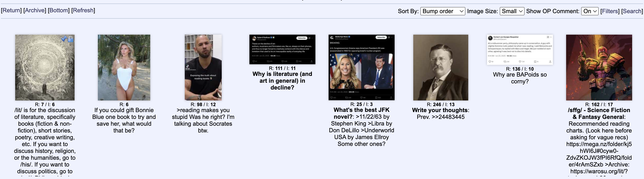Click the 'Prev. >>24483445' text
Image resolution: width=644 pixels, height=179 pixels.
[441, 117]
